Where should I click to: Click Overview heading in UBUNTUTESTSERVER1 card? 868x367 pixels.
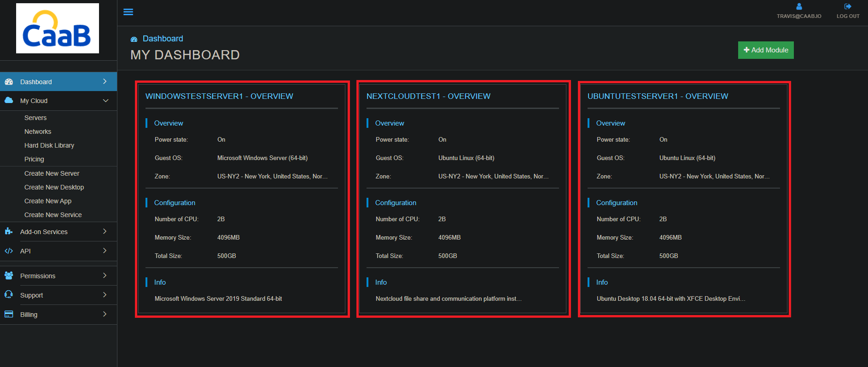click(611, 123)
